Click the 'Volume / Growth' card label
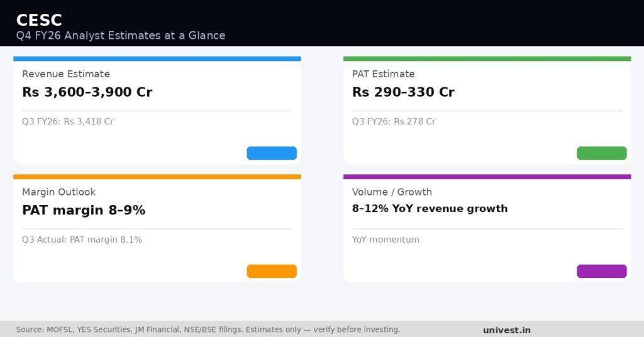The image size is (644, 337). [392, 192]
